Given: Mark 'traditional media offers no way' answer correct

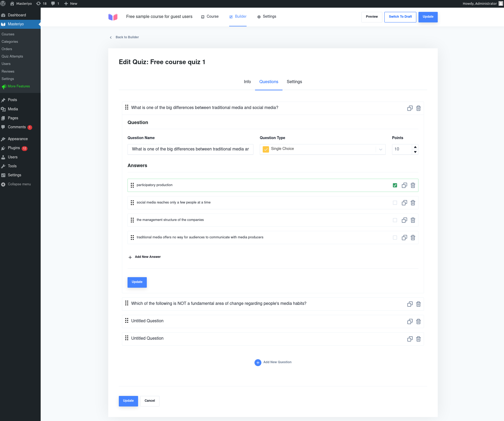Looking at the screenshot, I should (x=395, y=238).
